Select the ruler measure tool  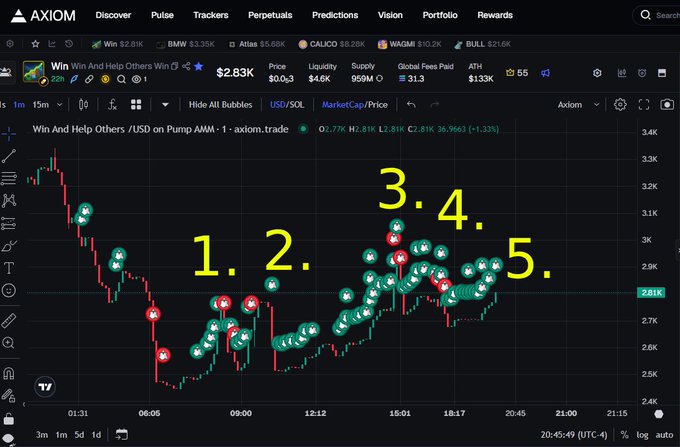tap(9, 320)
